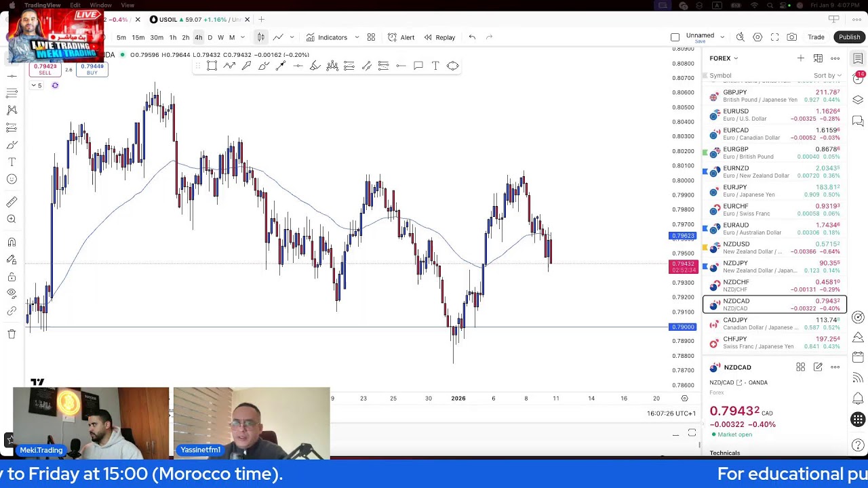Create an Alert from top toolbar

(401, 37)
